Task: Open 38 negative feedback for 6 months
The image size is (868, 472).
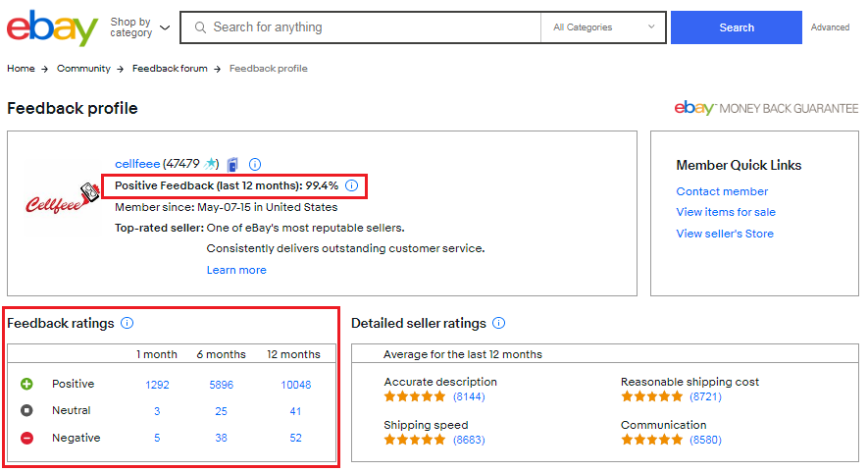Action: pos(221,438)
